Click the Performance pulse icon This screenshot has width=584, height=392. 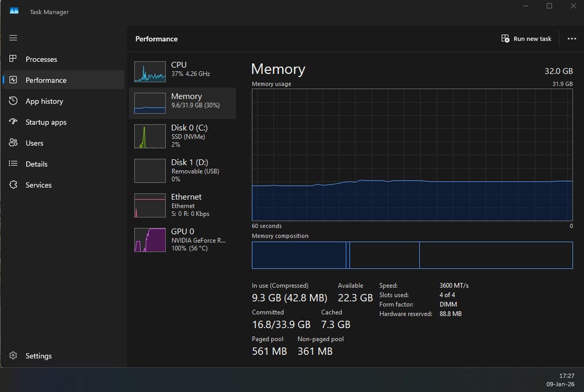click(x=13, y=80)
